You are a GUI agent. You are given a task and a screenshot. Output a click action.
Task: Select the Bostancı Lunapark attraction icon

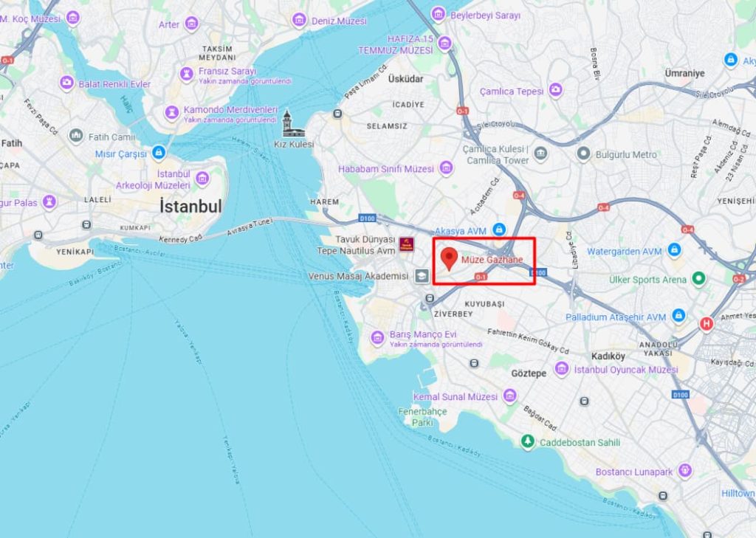(684, 471)
